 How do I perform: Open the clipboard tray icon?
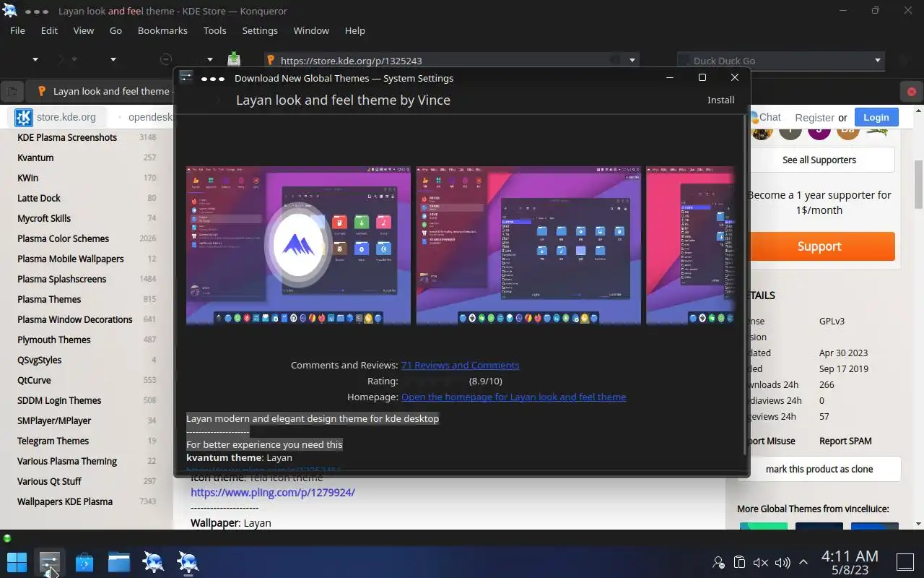[x=739, y=562]
